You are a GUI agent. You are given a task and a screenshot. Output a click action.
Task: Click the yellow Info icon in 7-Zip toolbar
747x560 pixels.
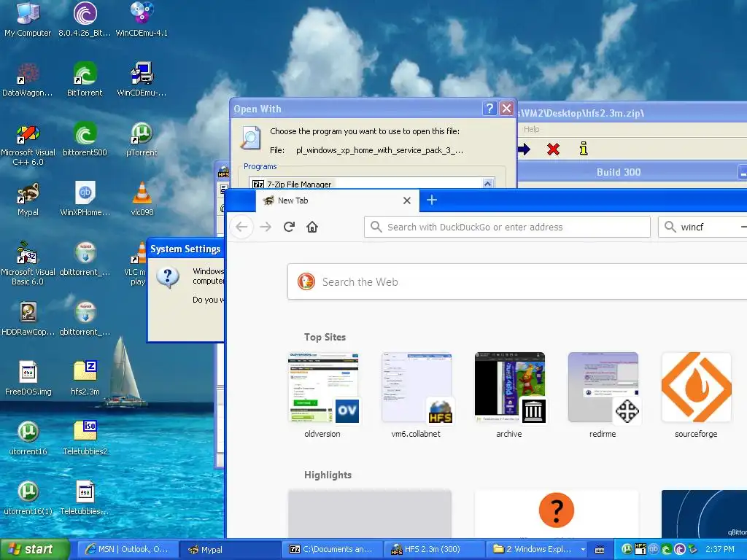583,149
